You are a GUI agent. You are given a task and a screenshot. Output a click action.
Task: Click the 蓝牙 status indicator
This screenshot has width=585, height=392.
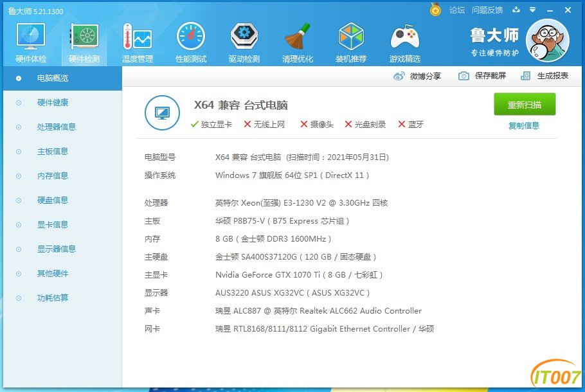click(411, 125)
